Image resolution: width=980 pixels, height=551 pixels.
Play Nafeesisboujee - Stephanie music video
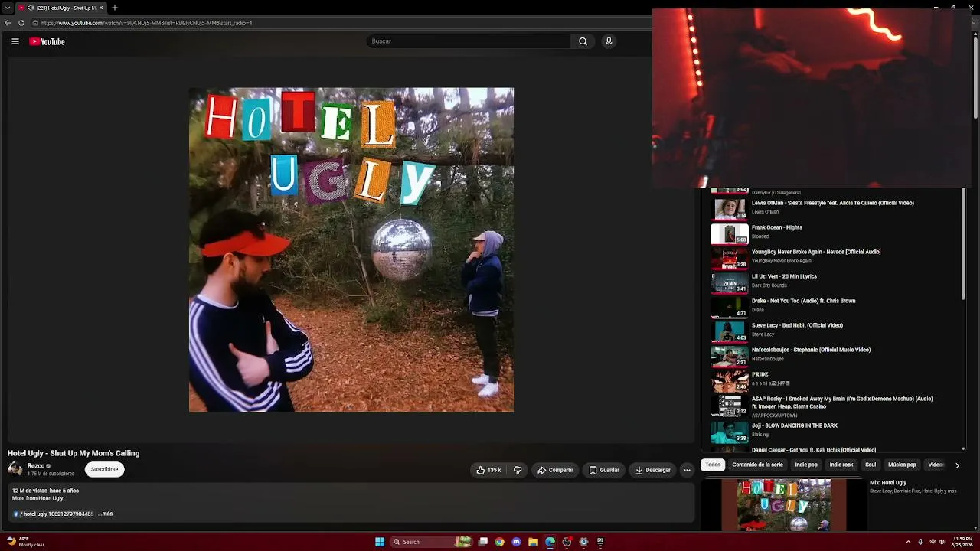click(x=835, y=354)
